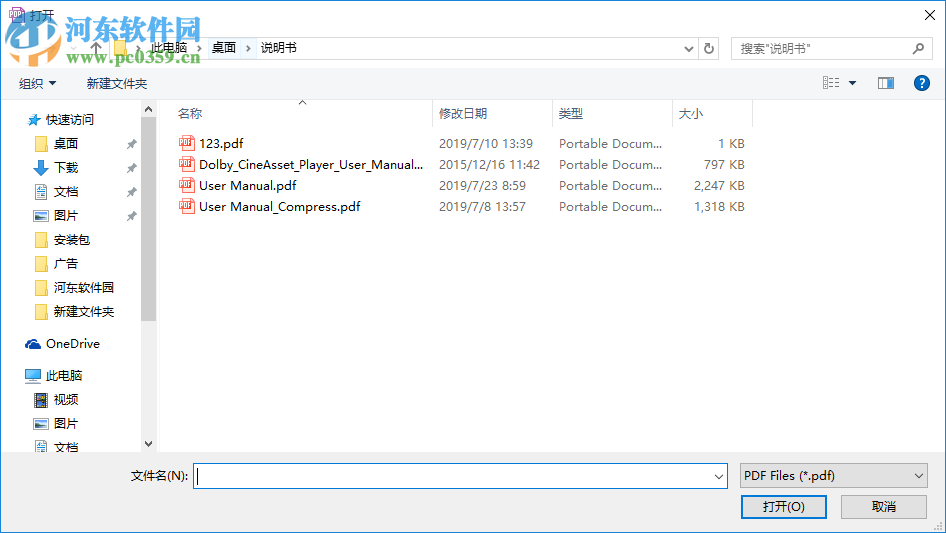Click the PDF icon of 123.pdf
The width and height of the screenshot is (946, 533).
(x=186, y=142)
